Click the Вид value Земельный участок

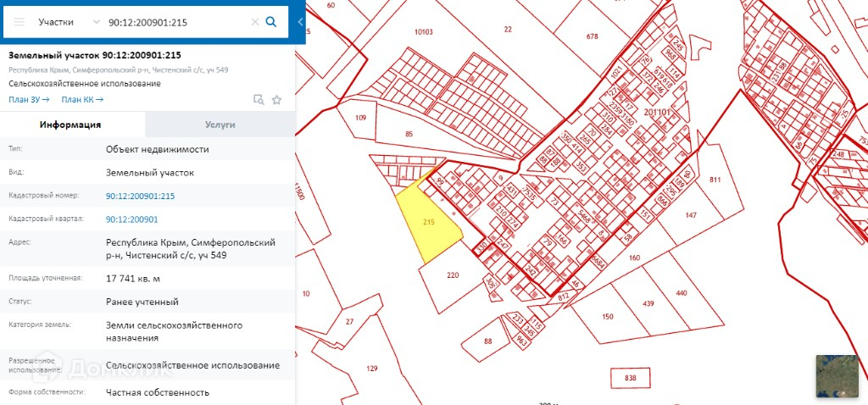coord(150,173)
